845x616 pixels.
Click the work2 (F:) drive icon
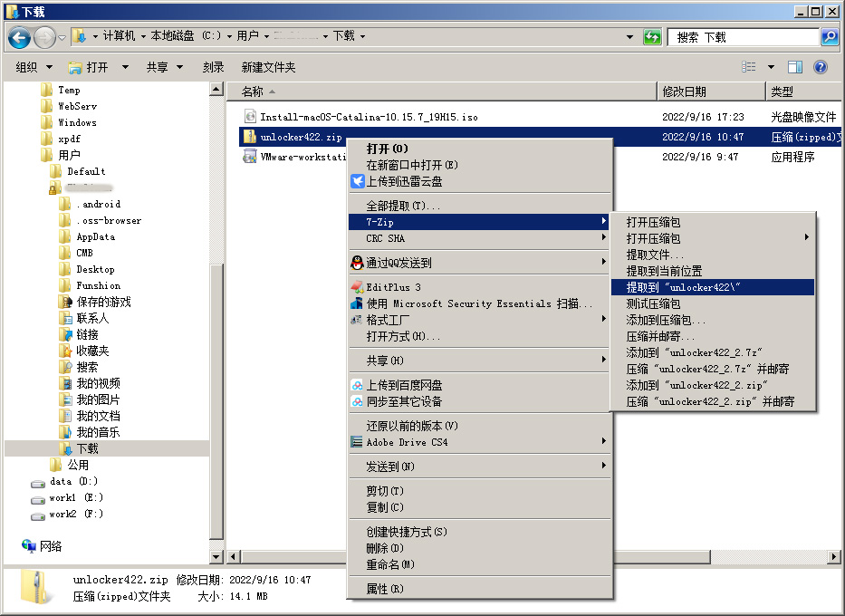coord(38,515)
